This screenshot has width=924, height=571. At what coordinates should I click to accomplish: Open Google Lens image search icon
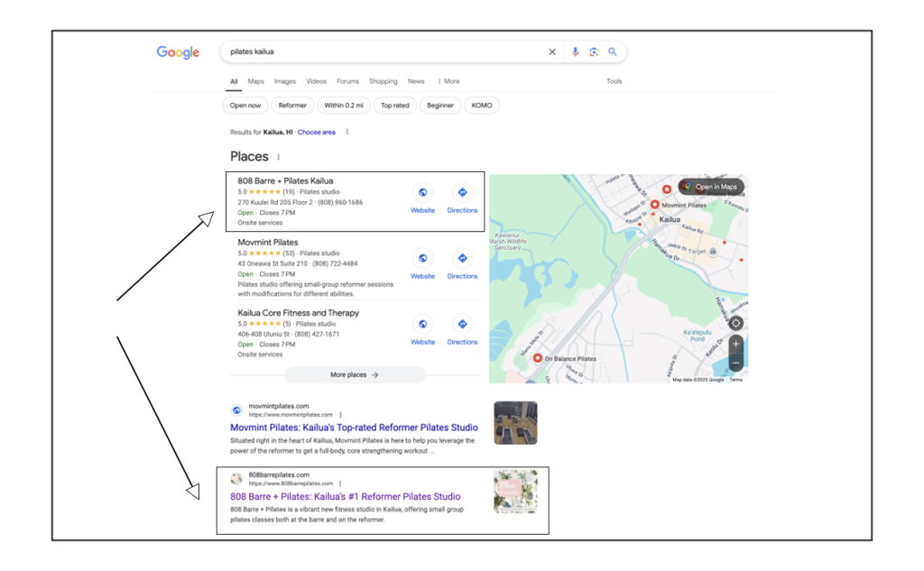(594, 51)
